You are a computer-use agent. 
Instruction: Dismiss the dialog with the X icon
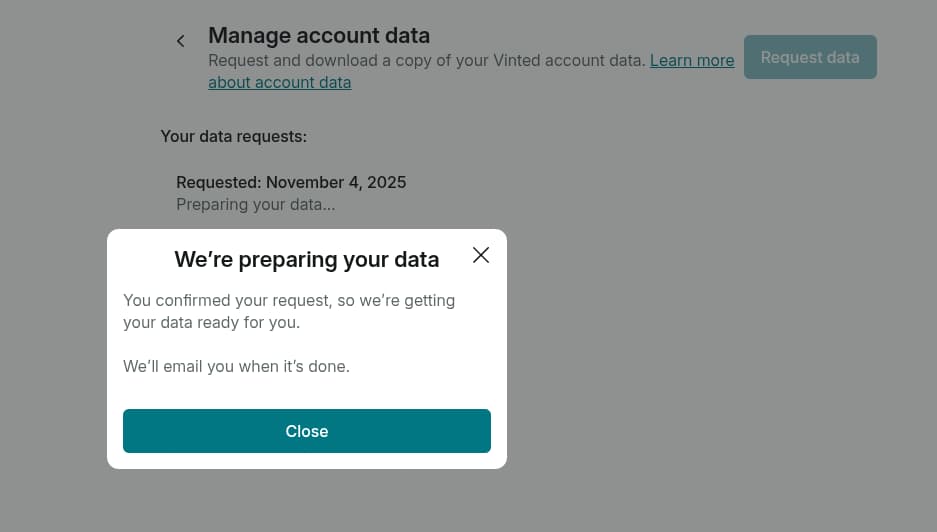click(x=481, y=255)
